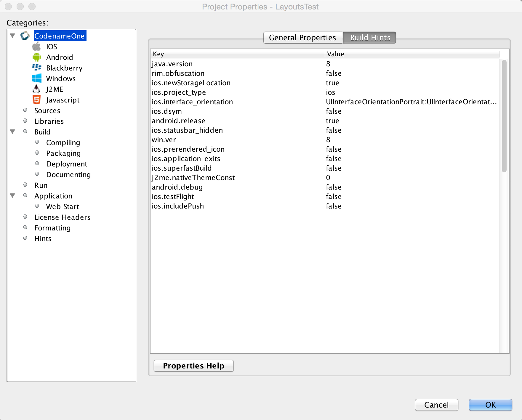Click the J2ME icon in tree

click(x=36, y=89)
